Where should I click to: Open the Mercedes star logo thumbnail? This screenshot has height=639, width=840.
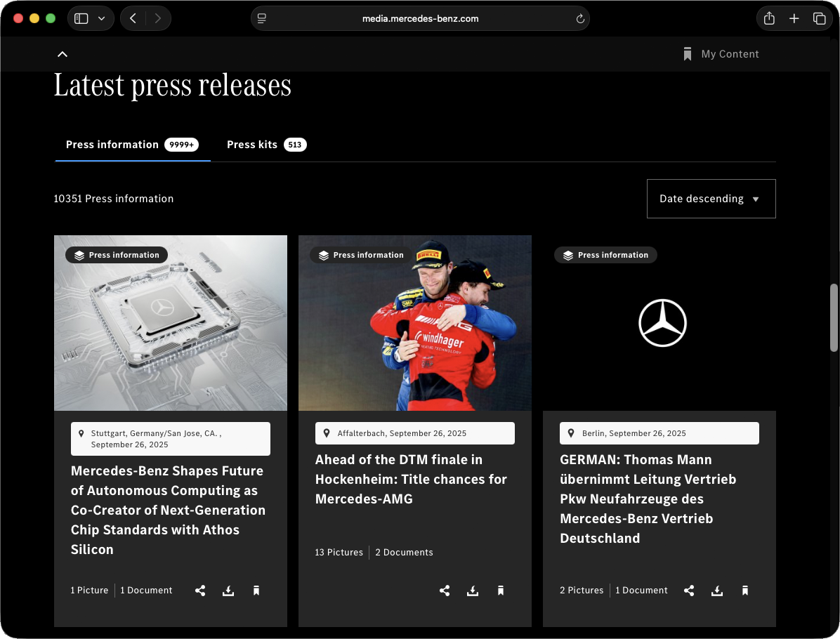662,323
